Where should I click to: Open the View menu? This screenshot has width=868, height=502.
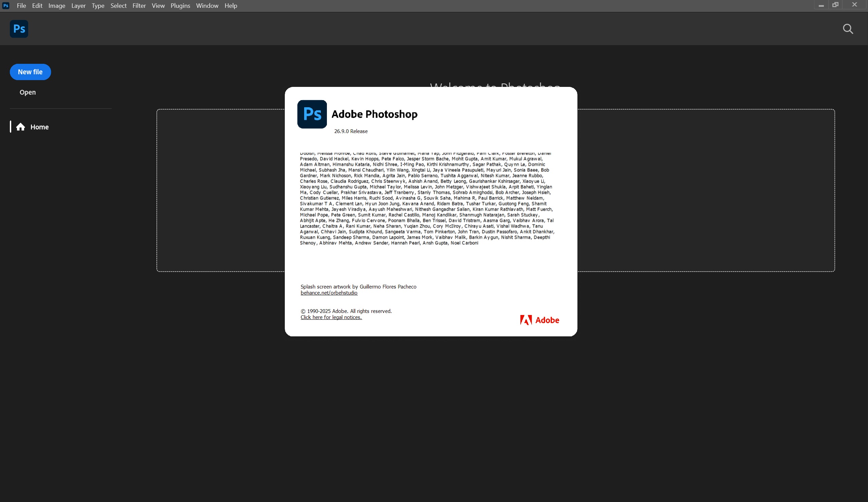click(158, 5)
